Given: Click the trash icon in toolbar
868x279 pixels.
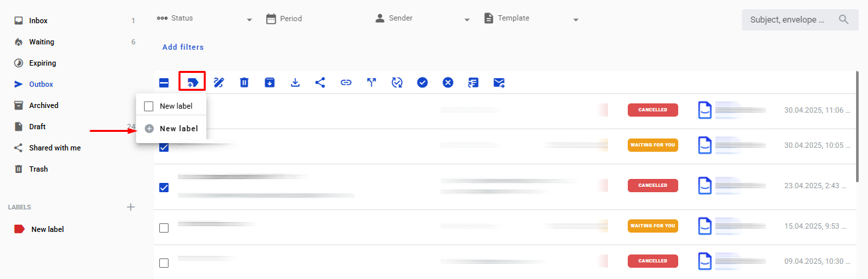Looking at the screenshot, I should 244,82.
